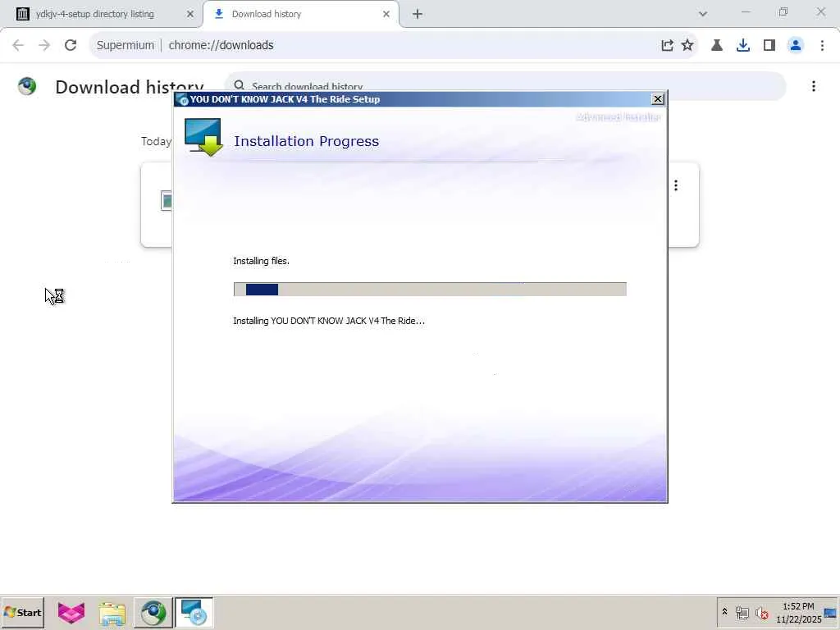840x630 pixels.
Task: Show downloads toolbar icon
Action: coord(743,45)
